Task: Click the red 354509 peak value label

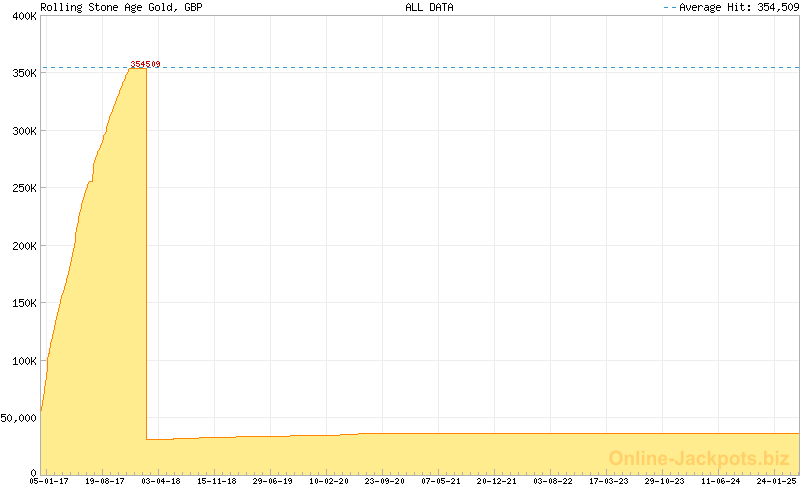Action: point(145,64)
